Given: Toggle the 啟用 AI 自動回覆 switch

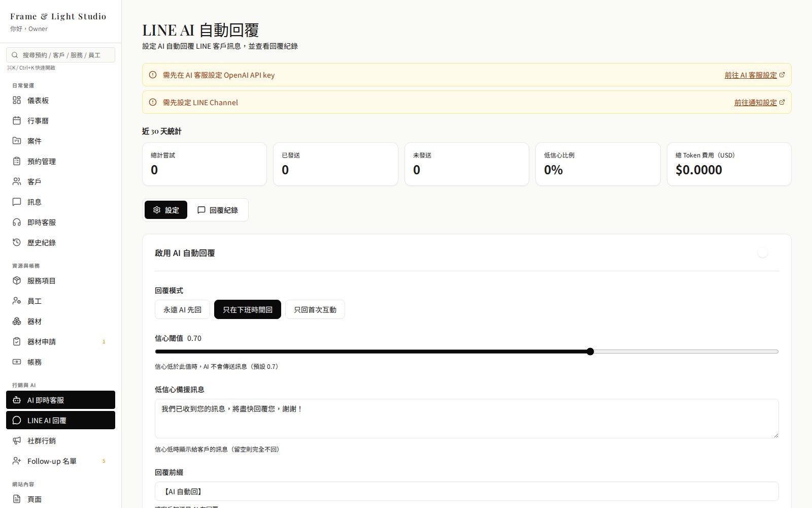Looking at the screenshot, I should pos(768,252).
